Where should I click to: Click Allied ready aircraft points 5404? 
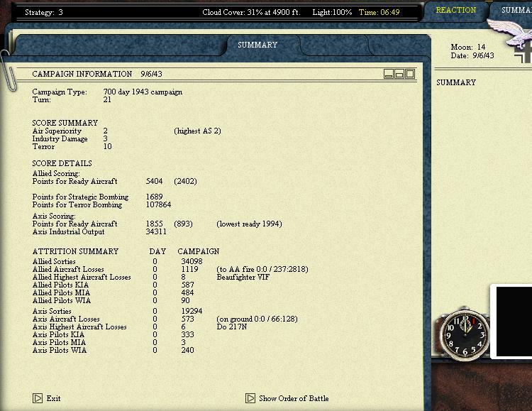[x=155, y=182]
